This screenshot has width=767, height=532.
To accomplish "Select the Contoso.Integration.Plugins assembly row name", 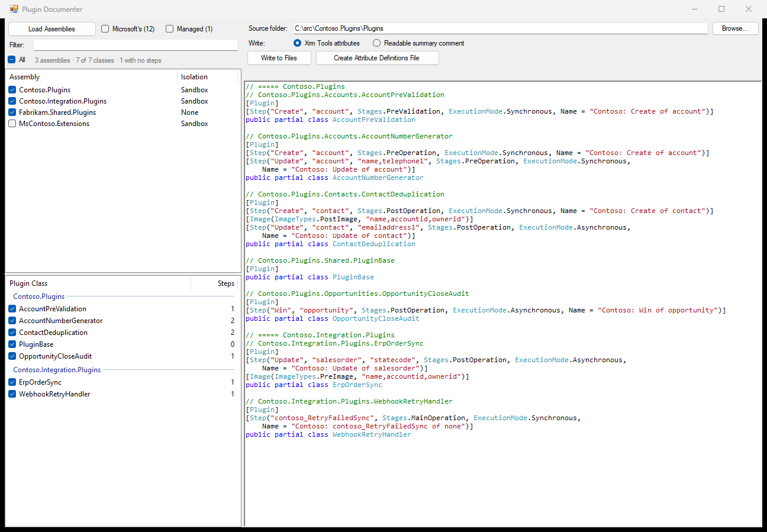I will [63, 101].
